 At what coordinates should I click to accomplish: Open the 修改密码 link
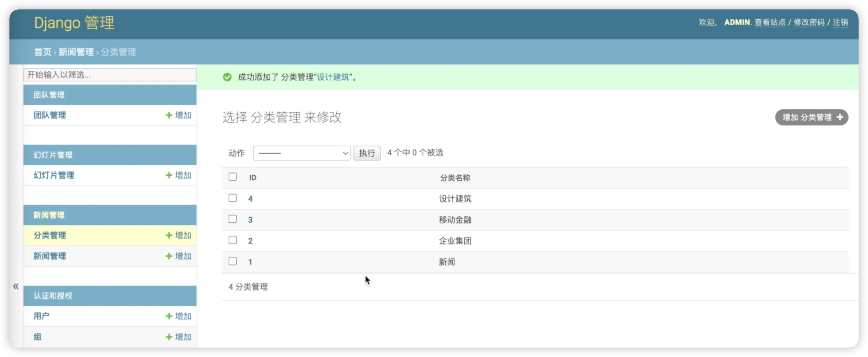coord(809,22)
